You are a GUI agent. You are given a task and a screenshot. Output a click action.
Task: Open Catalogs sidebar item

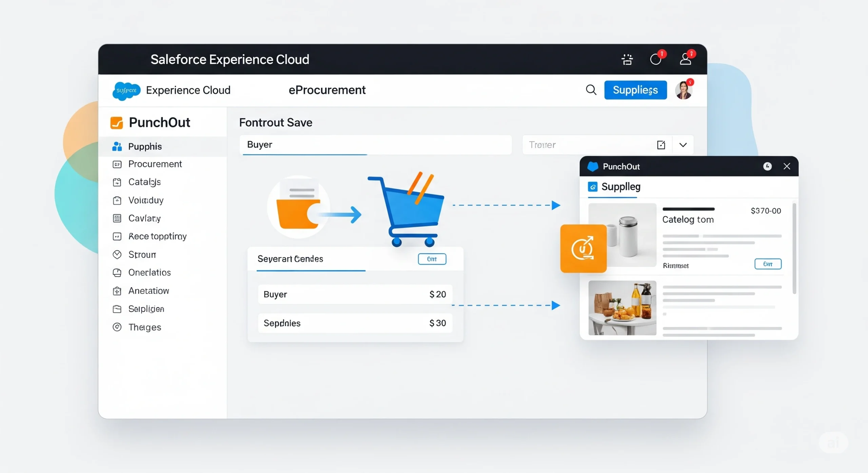144,182
